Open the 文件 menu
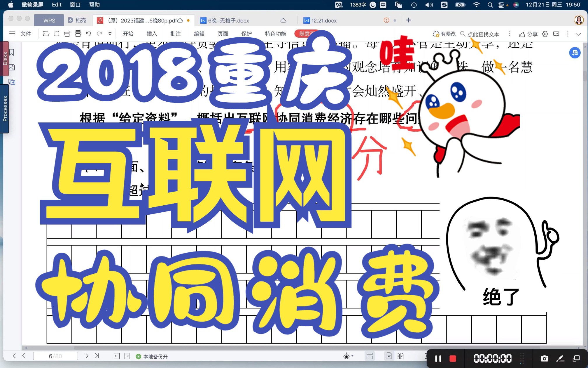Viewport: 588px width, 368px height. pos(26,34)
